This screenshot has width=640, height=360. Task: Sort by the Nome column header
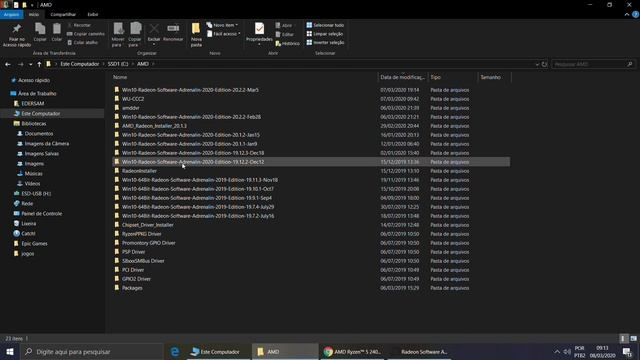[x=120, y=77]
